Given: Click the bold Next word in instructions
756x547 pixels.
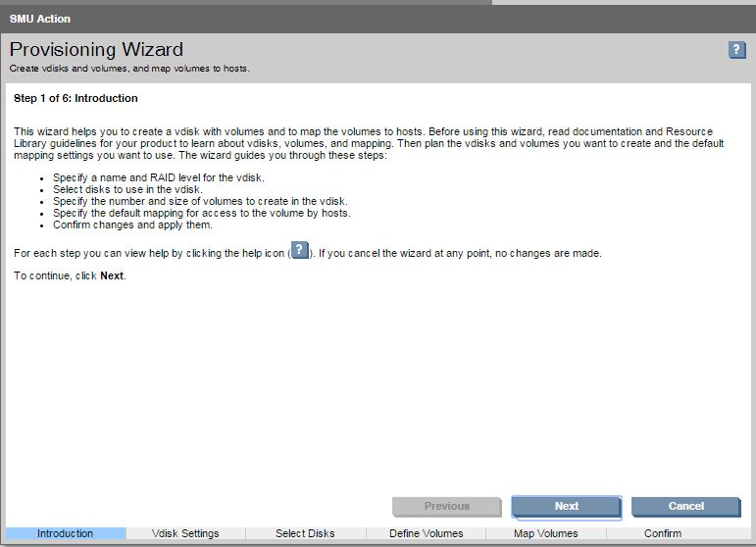Looking at the screenshot, I should click(112, 276).
